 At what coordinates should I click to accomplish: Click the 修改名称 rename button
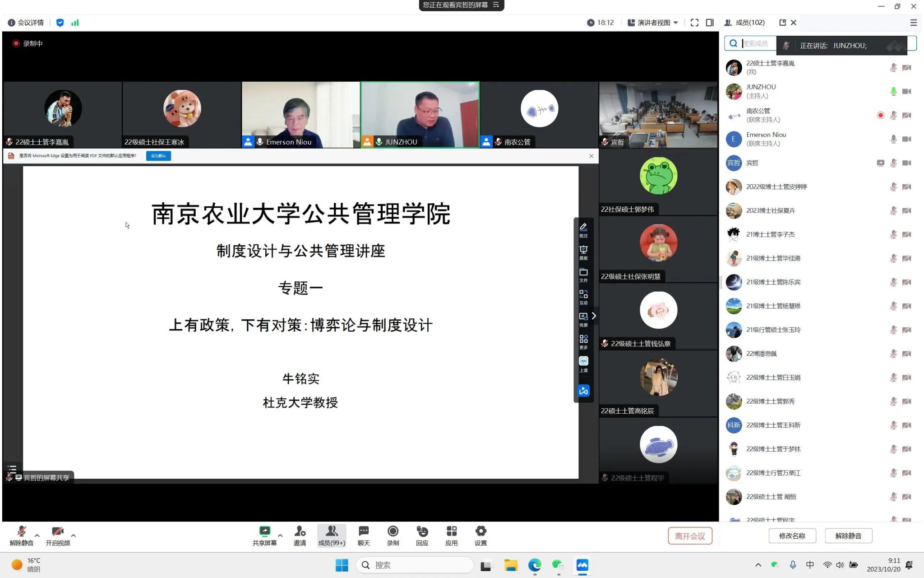(x=792, y=536)
